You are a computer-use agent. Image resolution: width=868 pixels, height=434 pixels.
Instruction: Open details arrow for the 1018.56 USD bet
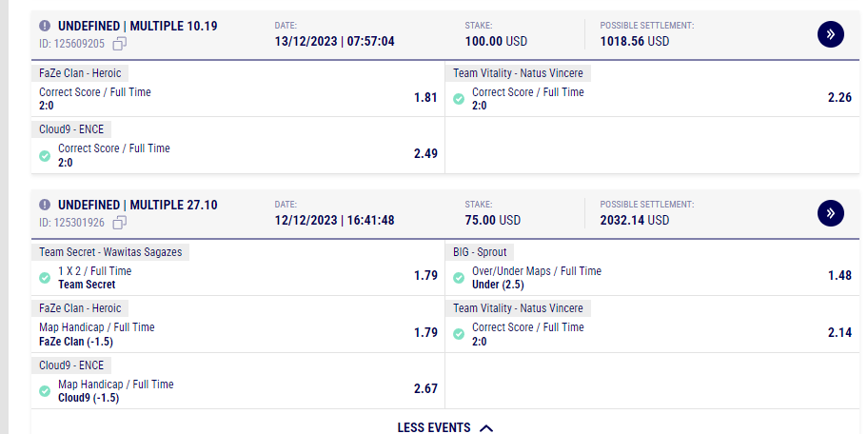coord(830,34)
